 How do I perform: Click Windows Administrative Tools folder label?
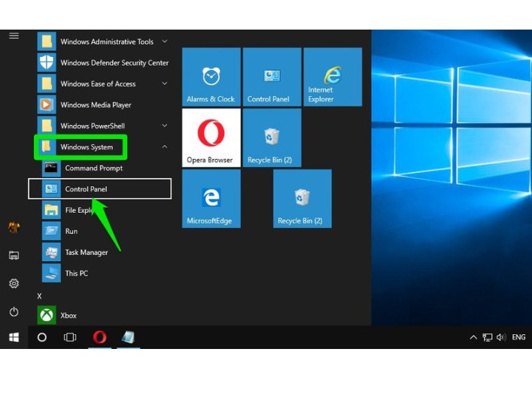(x=107, y=41)
